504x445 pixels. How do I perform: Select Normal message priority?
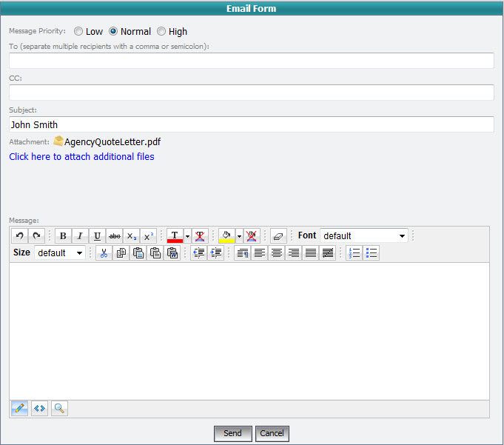(113, 31)
